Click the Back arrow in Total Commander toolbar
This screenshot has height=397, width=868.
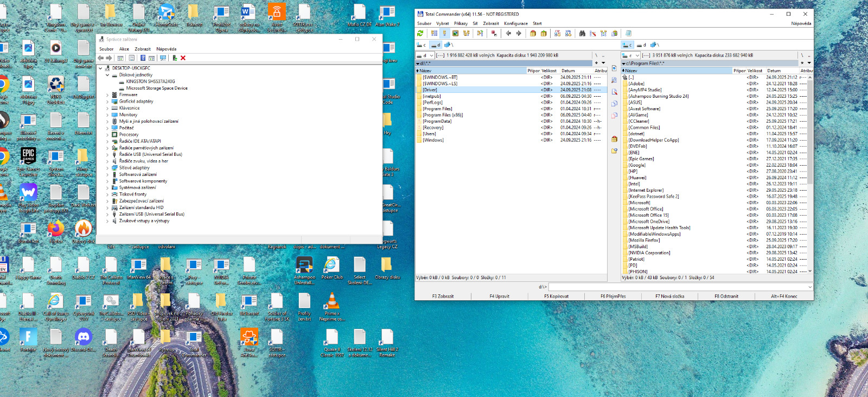[x=508, y=34]
